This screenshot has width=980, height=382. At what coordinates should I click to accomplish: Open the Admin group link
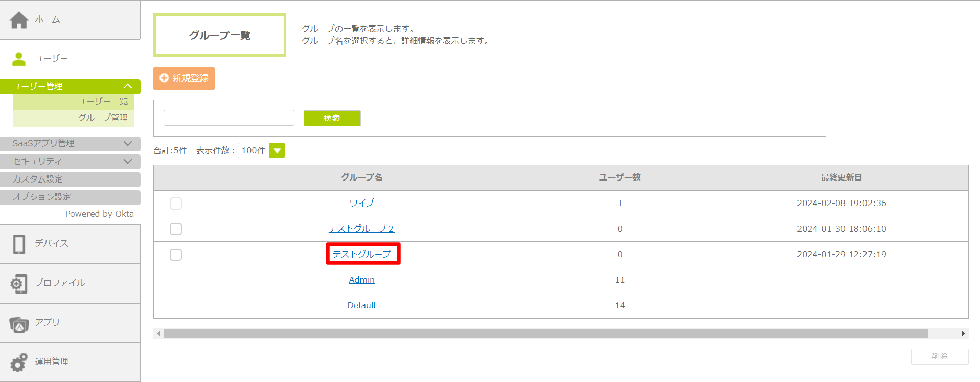[361, 280]
